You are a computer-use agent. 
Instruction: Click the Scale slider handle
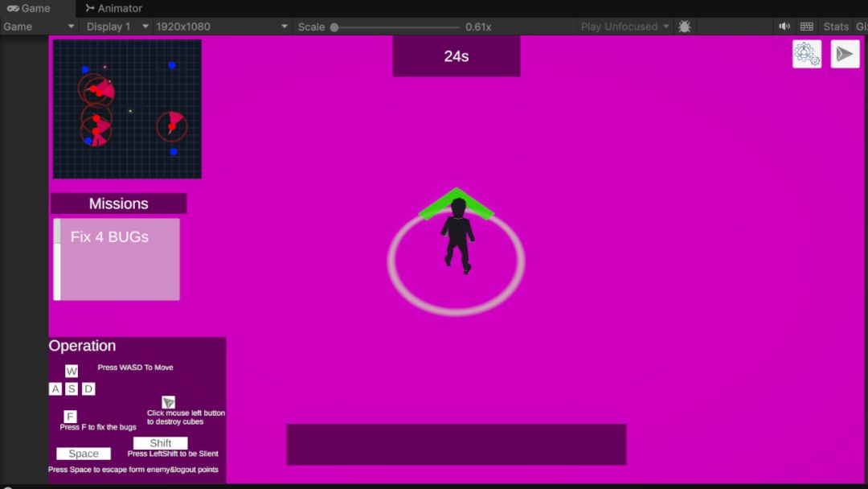tap(334, 27)
